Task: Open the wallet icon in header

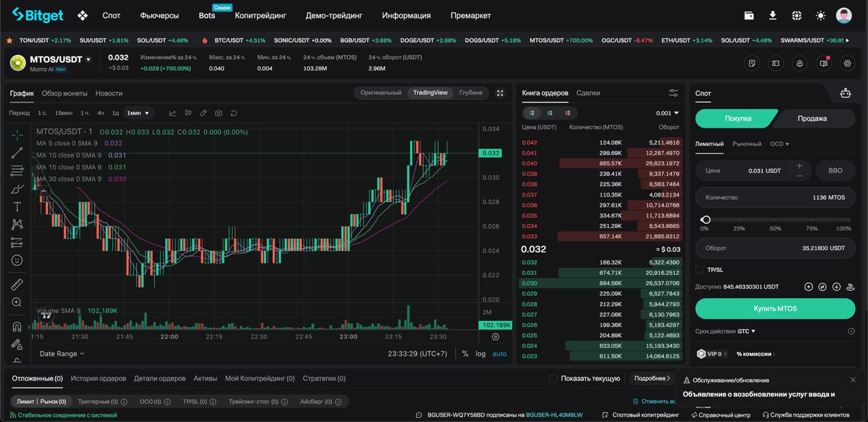Action: pos(749,15)
